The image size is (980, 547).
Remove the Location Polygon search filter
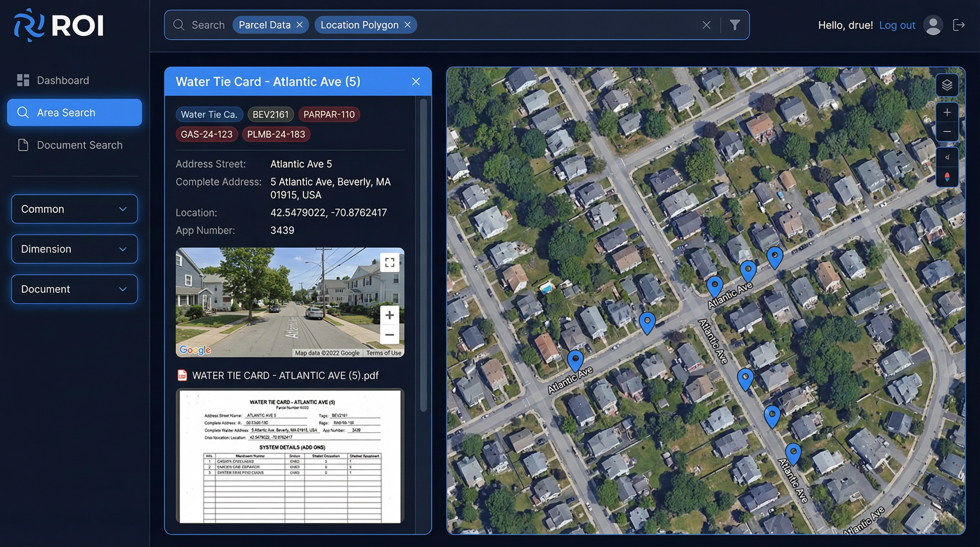point(408,25)
